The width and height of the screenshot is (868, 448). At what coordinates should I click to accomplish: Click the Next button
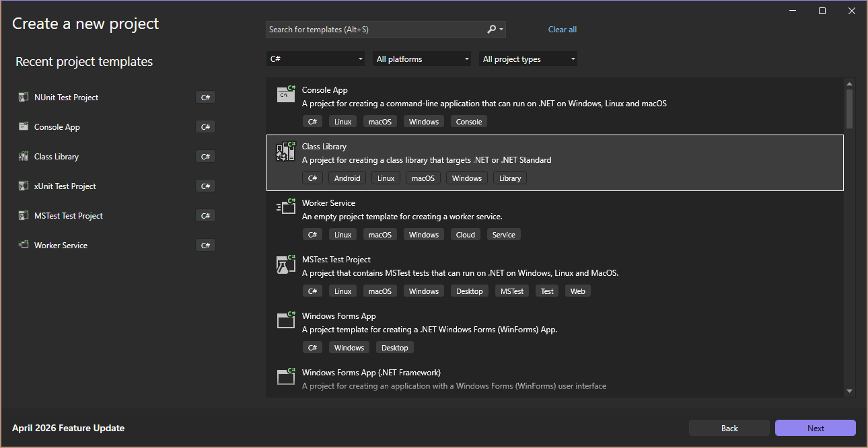816,428
